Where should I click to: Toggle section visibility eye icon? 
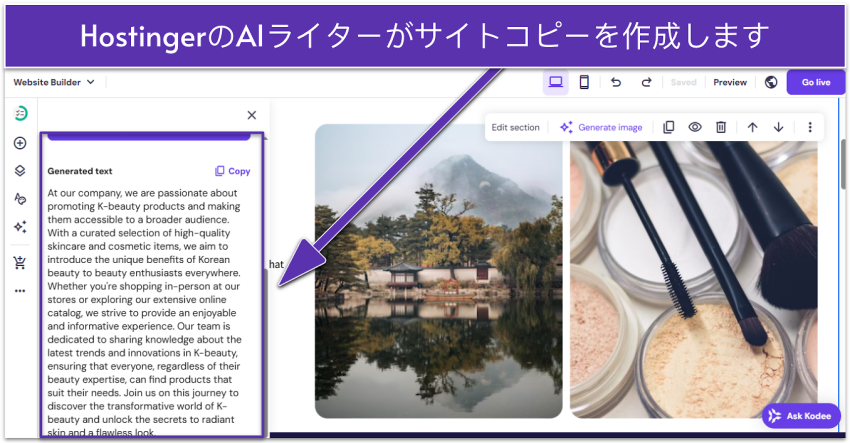pos(695,127)
